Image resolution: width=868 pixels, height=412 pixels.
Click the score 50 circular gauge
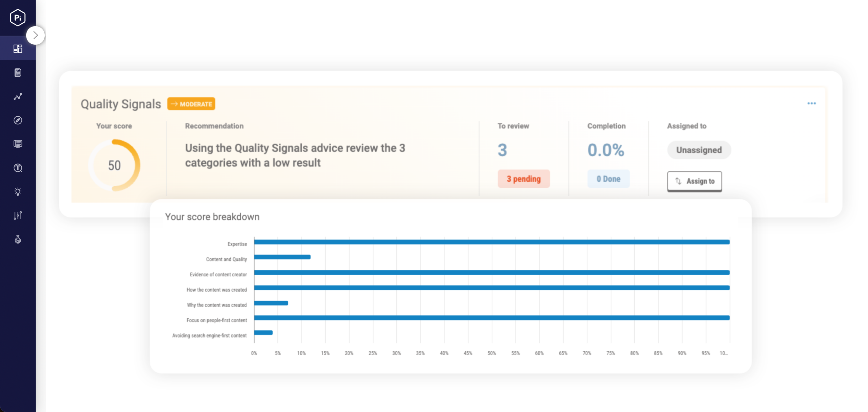click(114, 165)
